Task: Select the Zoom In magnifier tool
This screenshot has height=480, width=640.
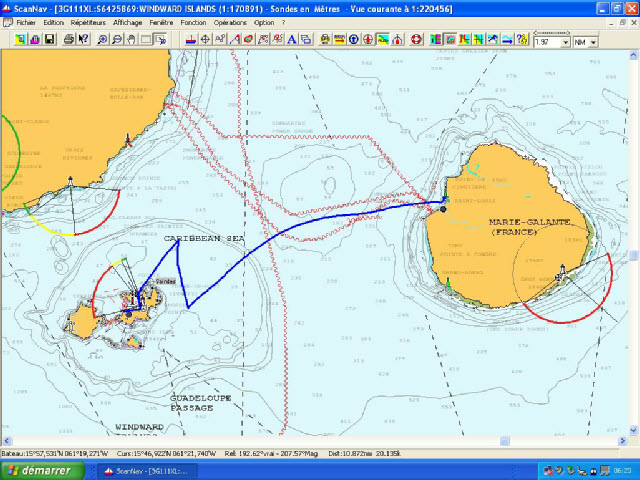Action: tap(103, 40)
